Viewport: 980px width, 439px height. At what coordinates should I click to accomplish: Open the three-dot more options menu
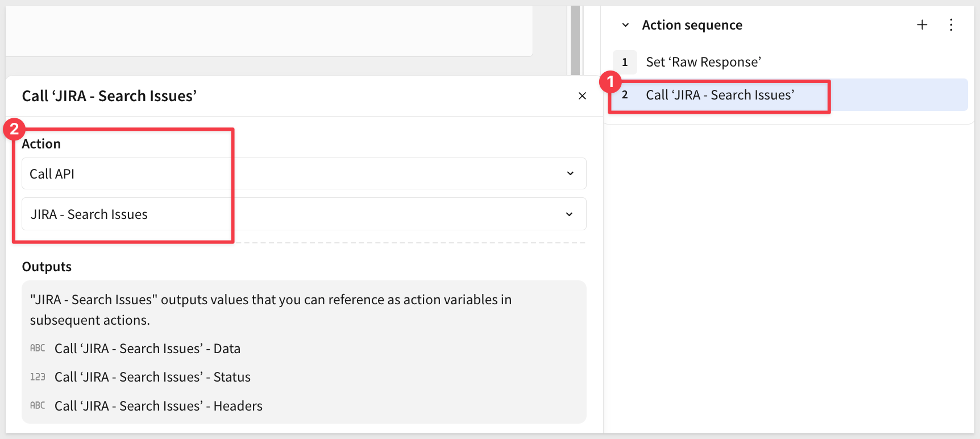coord(951,25)
